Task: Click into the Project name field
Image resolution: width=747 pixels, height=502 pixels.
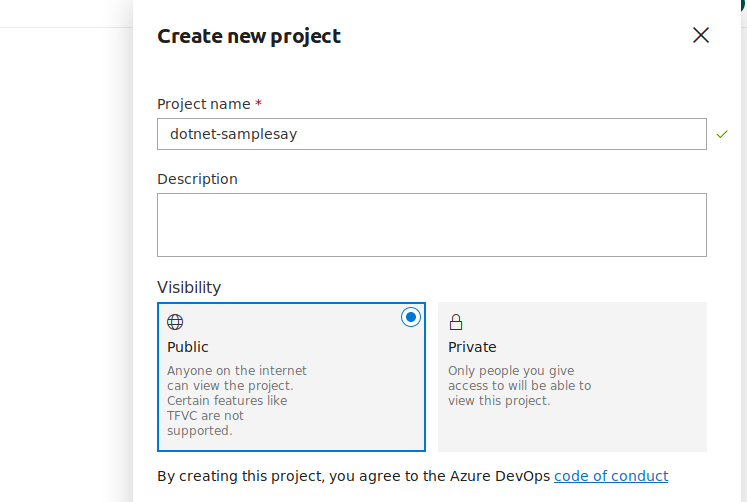Action: point(431,134)
